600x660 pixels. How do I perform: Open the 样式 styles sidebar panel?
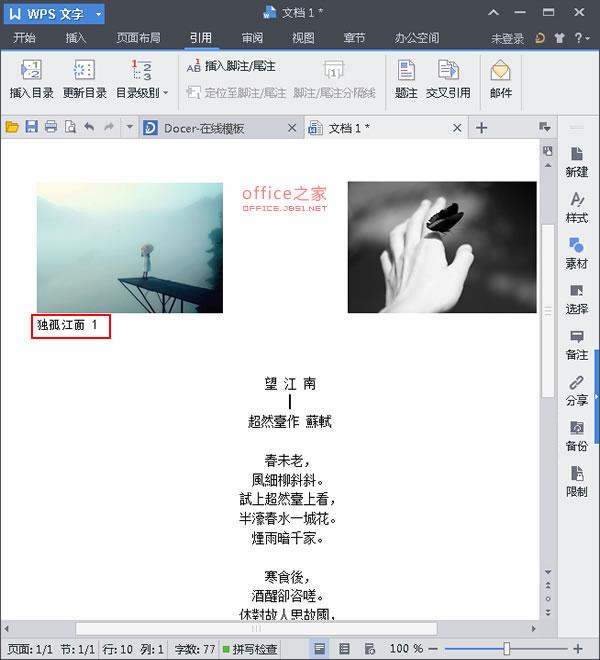576,208
